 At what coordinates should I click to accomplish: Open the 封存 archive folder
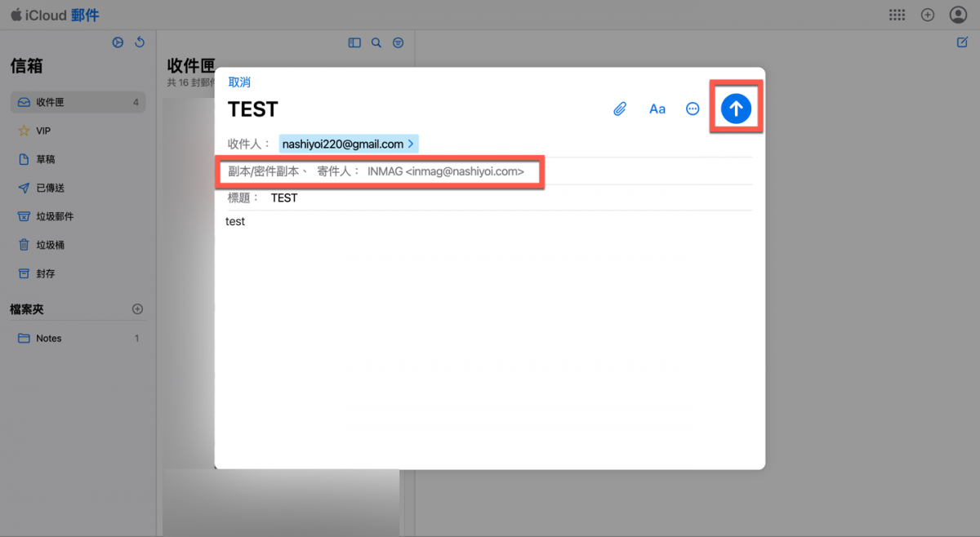[x=78, y=273]
